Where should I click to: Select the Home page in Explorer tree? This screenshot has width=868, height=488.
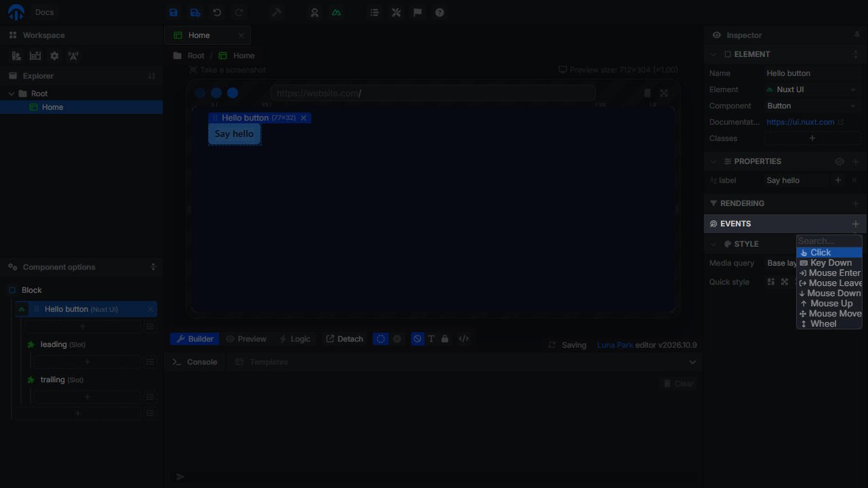(81, 107)
